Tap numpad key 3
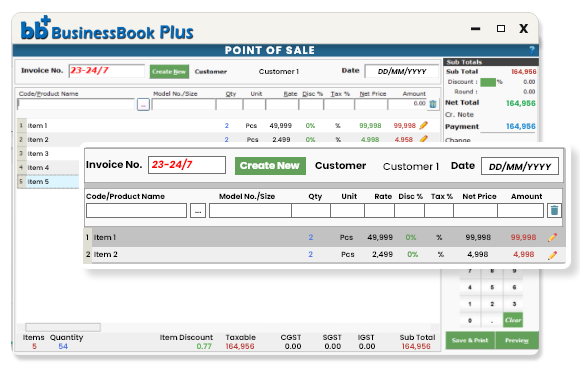Screen dimensions: 580x375 point(514,304)
